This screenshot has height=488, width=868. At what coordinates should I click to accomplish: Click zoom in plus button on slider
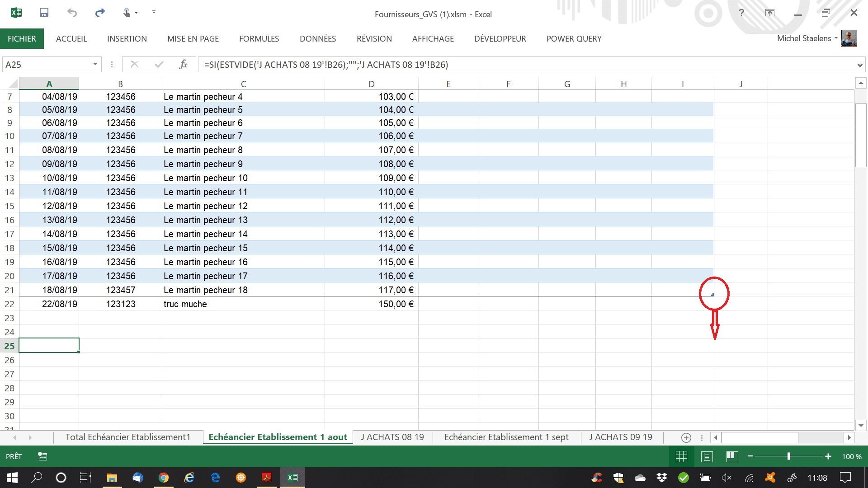click(828, 456)
